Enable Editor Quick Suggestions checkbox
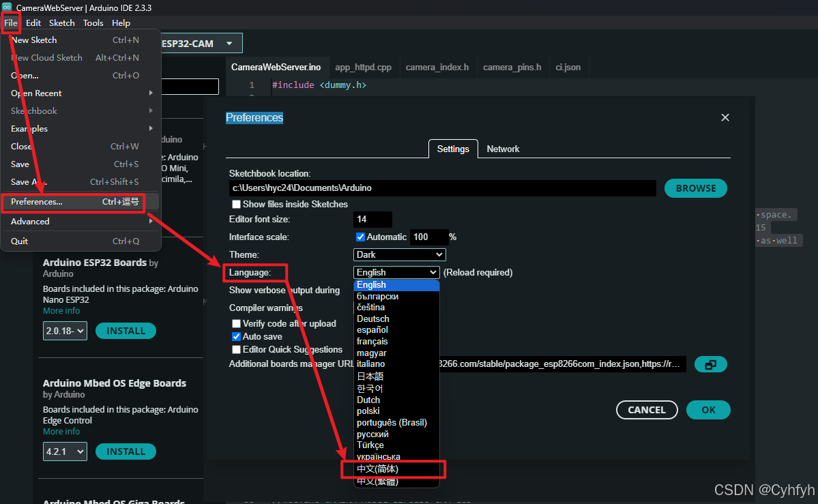The height and width of the screenshot is (504, 818). point(236,350)
